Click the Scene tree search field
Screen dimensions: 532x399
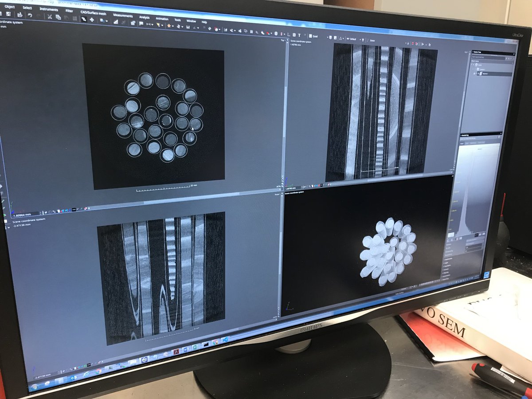click(489, 57)
